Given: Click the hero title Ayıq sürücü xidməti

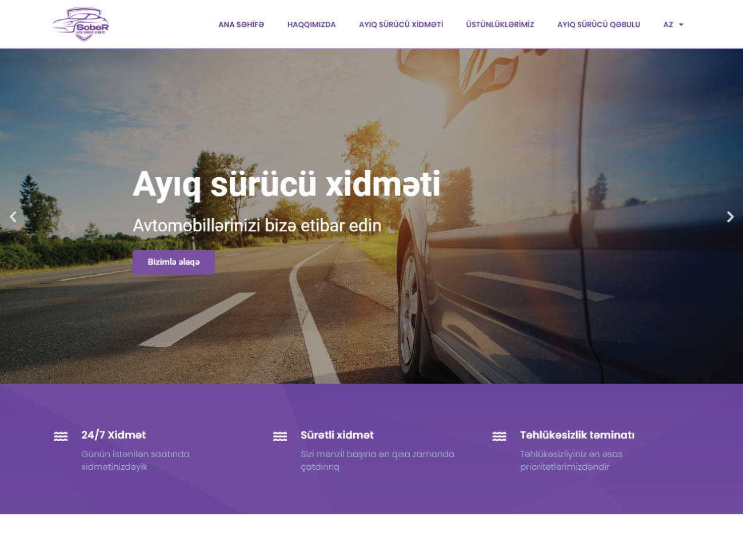Looking at the screenshot, I should click(x=286, y=184).
